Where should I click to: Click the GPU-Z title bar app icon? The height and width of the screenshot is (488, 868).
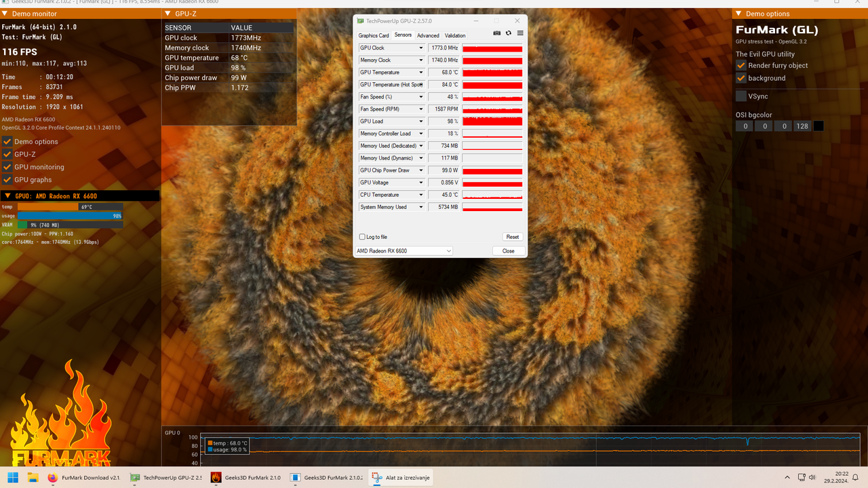(x=360, y=21)
